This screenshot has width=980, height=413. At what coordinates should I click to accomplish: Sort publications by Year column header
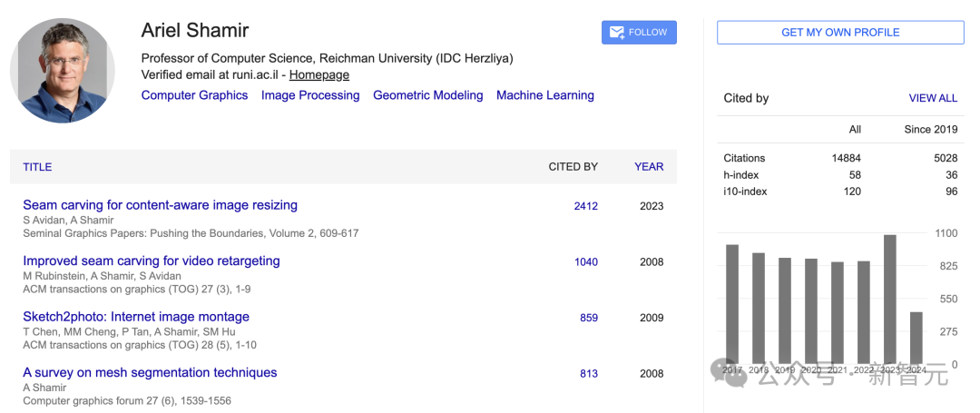coord(649,167)
